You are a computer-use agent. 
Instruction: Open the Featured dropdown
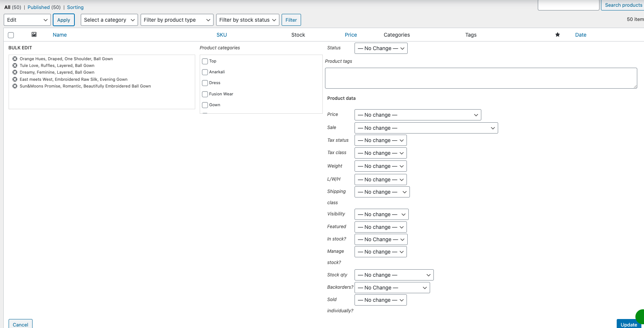coord(381,227)
